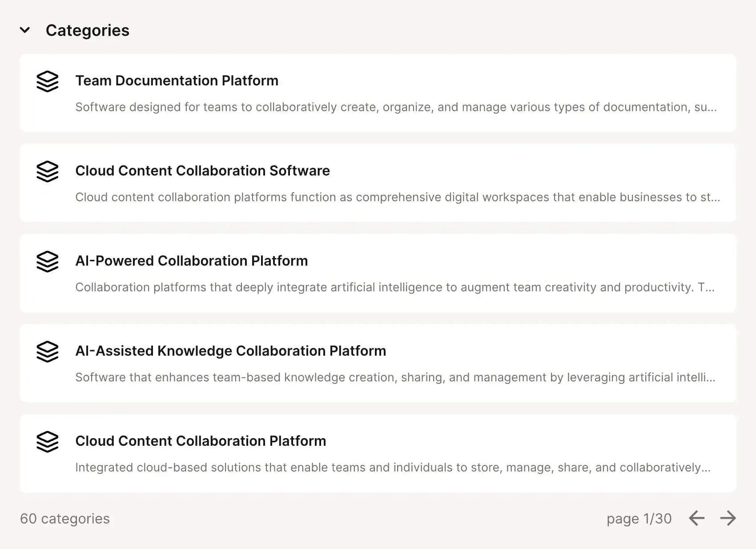This screenshot has height=549, width=756.
Task: Click description starting "Cloud content collaboration platforms function"
Action: click(397, 198)
